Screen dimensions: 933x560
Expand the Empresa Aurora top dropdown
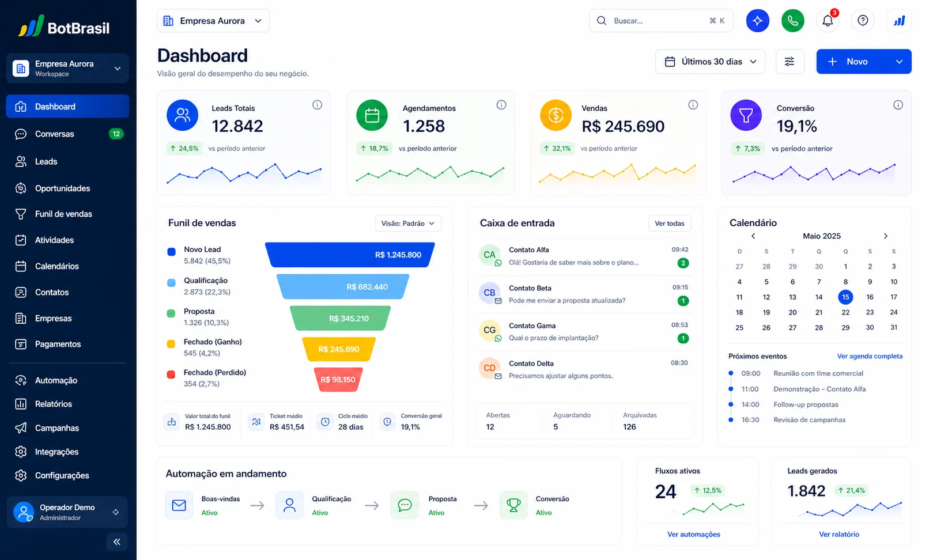point(213,21)
